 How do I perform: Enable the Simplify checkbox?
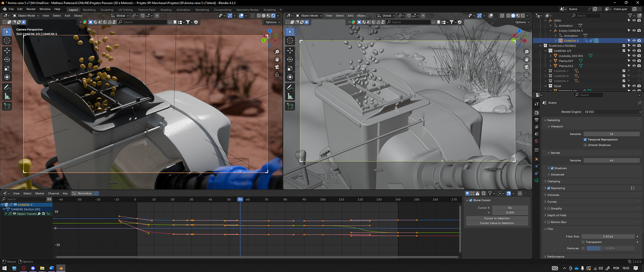tap(549, 209)
